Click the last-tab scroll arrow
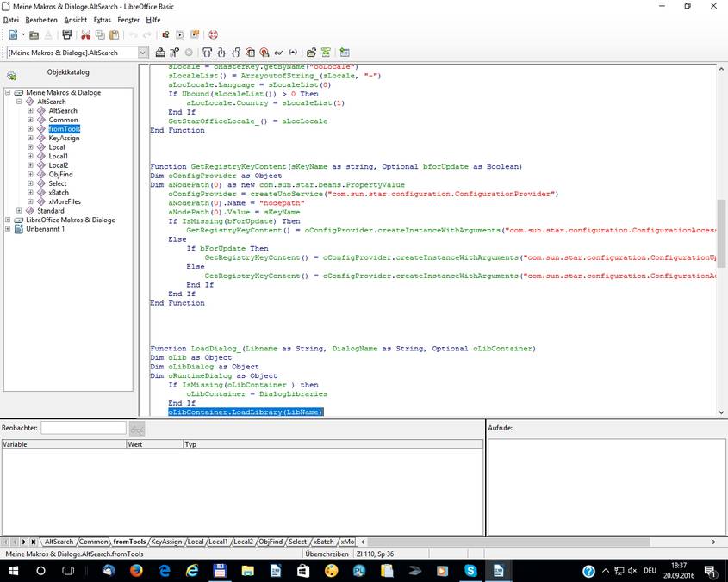The image size is (728, 582). [x=33, y=542]
